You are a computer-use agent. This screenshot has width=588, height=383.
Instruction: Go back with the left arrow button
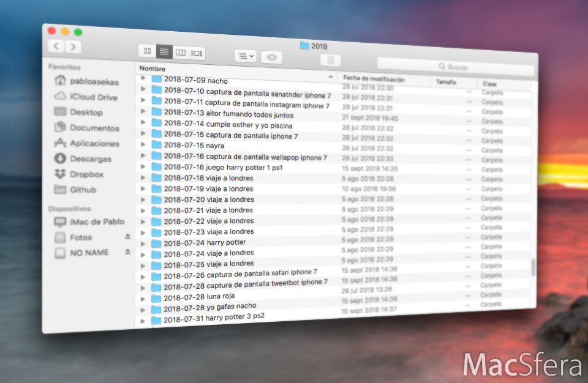tap(56, 46)
